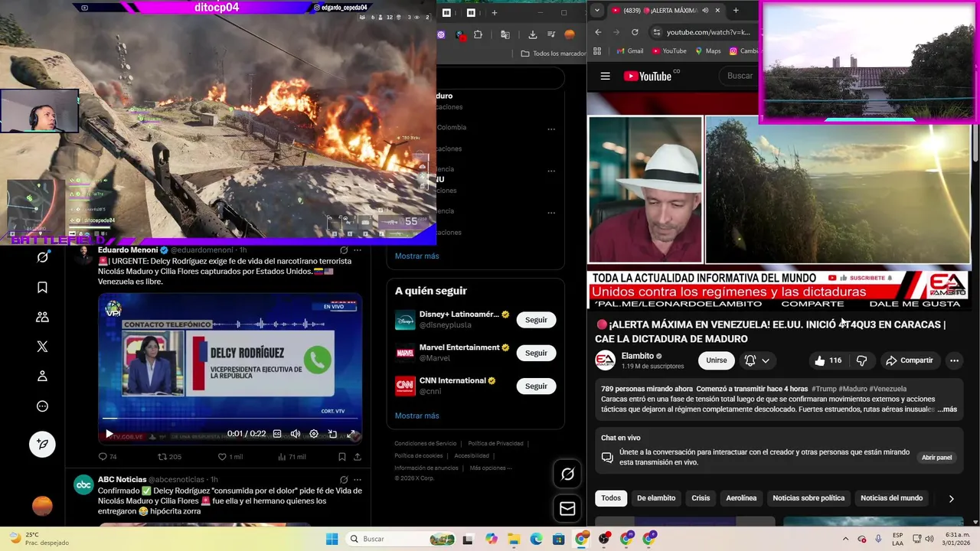View analytics for the 71 mil views tweet
Screen dimensions: 980x551
(291, 457)
